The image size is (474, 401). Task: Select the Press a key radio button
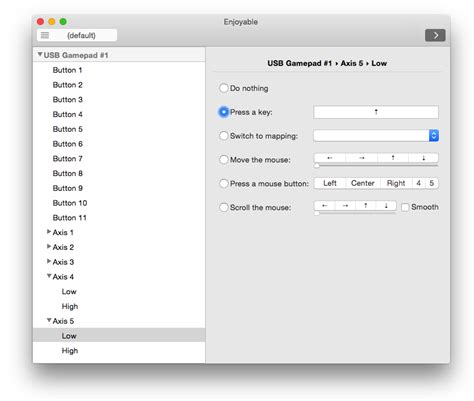(x=224, y=112)
